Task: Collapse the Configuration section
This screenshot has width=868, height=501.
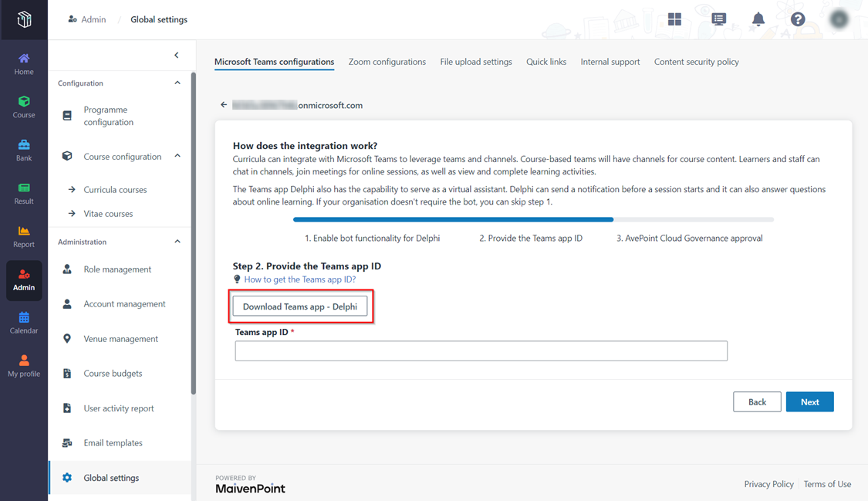Action: pyautogui.click(x=177, y=83)
